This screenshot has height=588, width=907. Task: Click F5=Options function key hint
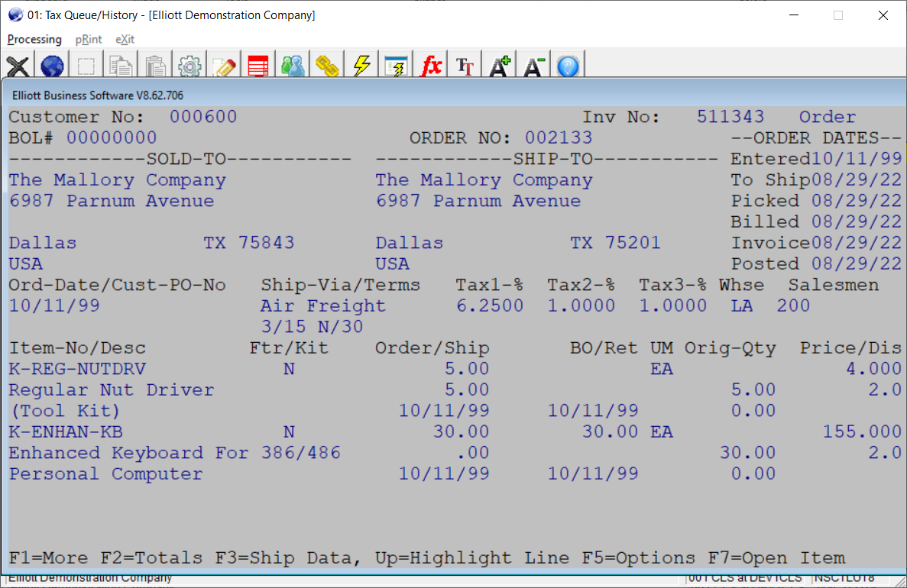coord(639,558)
